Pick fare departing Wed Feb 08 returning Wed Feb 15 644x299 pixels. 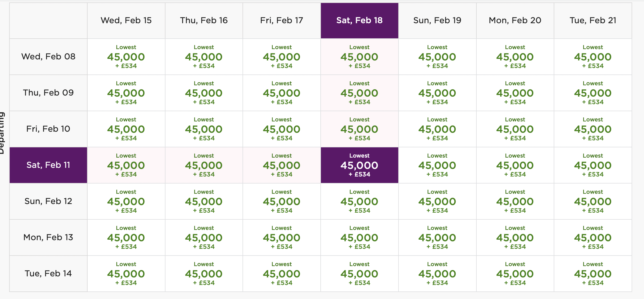(126, 57)
